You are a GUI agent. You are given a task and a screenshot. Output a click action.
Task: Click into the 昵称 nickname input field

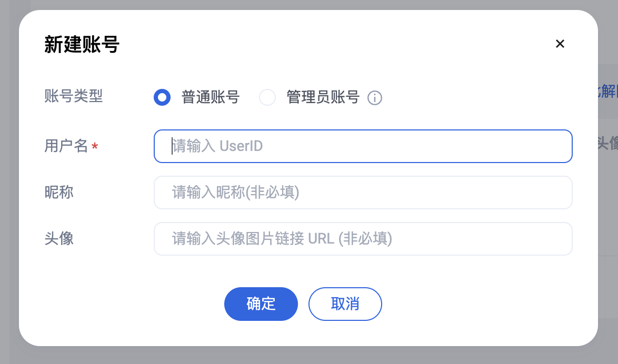pos(363,193)
